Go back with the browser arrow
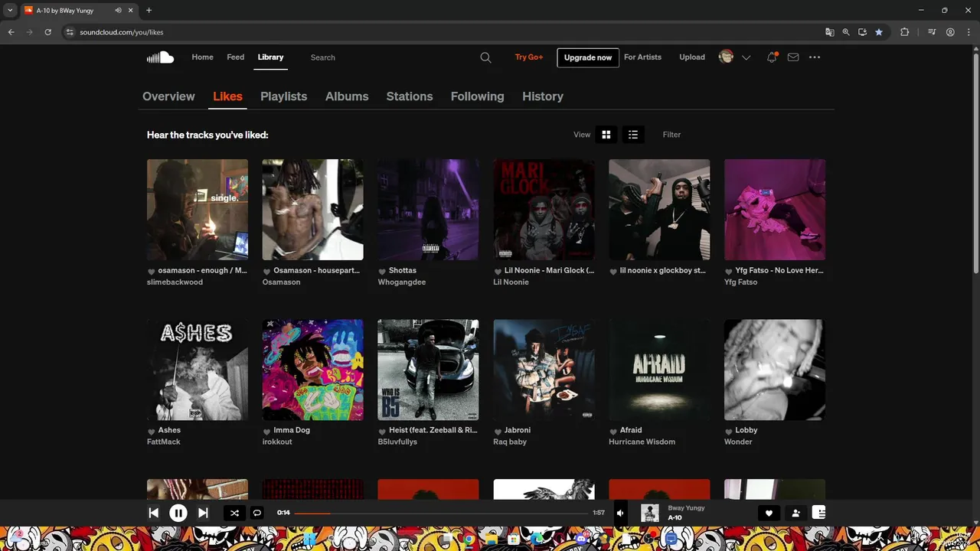 point(11,32)
